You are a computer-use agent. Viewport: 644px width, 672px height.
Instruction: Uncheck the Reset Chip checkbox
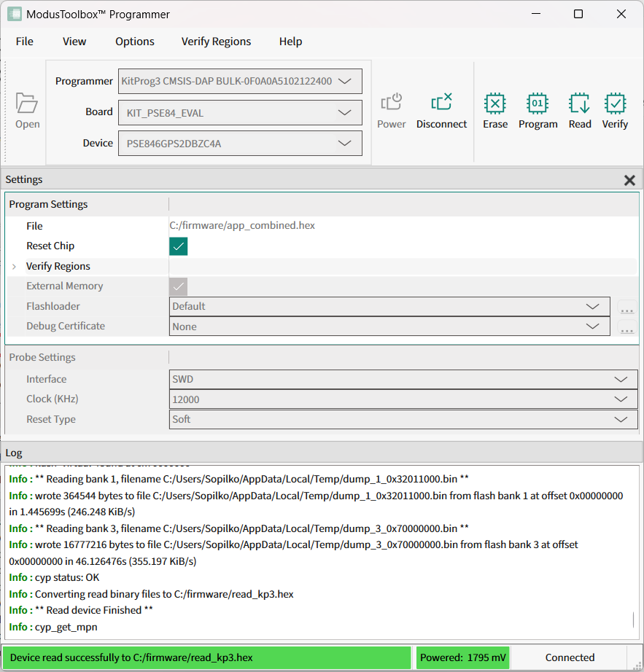[179, 246]
